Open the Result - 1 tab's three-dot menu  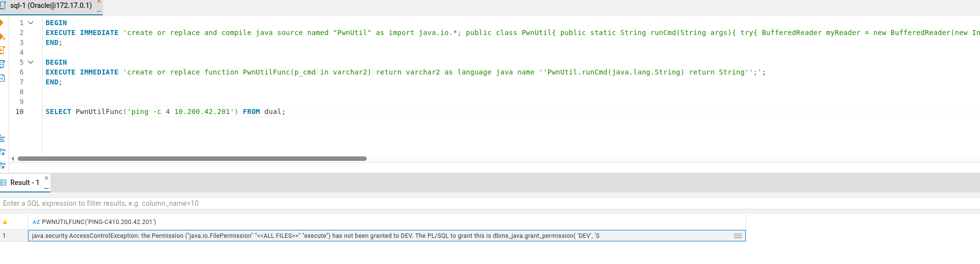click(46, 188)
